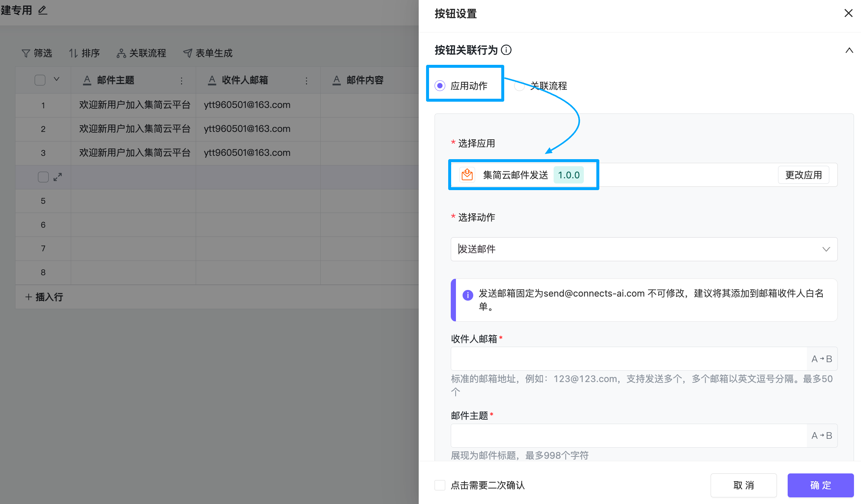The width and height of the screenshot is (861, 504).
Task: Tick the select-all checkbox in table header
Action: click(x=40, y=80)
